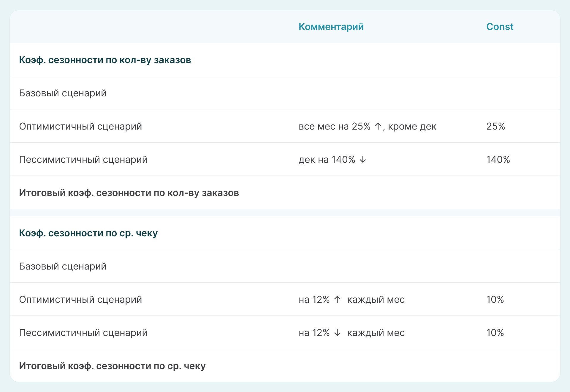Click the Комментарий column header
570x392 pixels.
pos(331,27)
